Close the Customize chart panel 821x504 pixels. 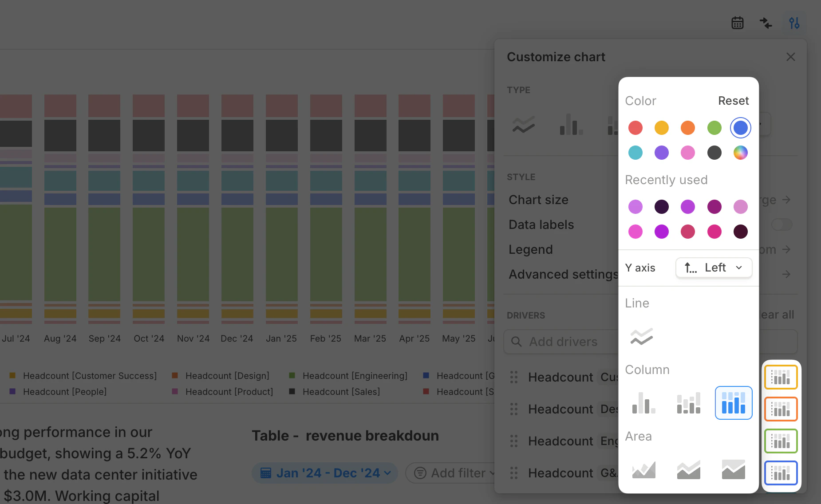coord(790,57)
